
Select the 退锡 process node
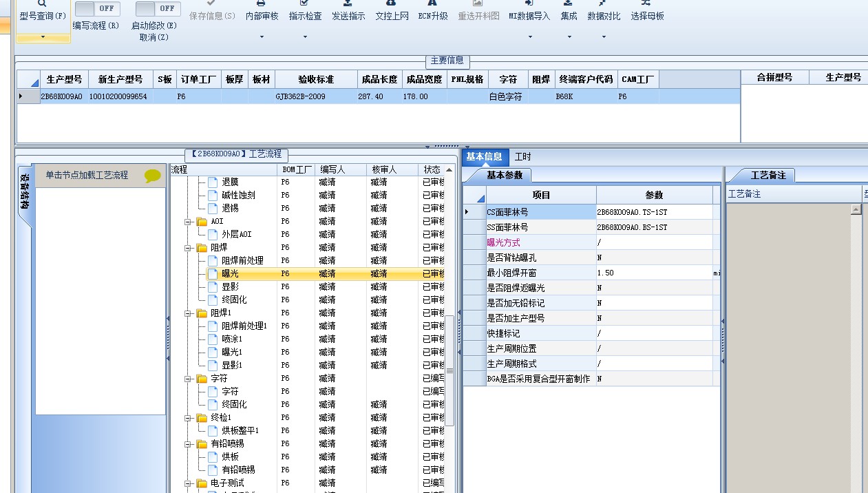point(230,209)
